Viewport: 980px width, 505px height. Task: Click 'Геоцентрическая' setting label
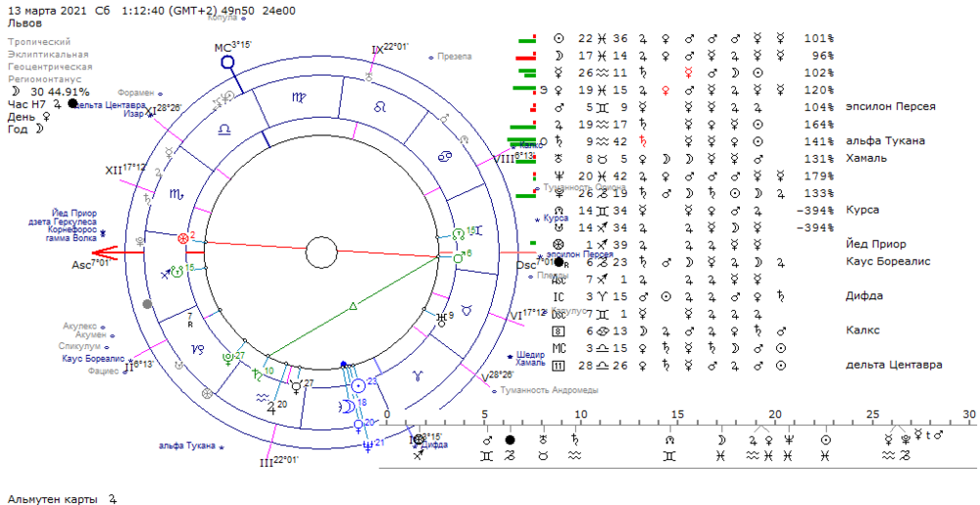(x=50, y=67)
